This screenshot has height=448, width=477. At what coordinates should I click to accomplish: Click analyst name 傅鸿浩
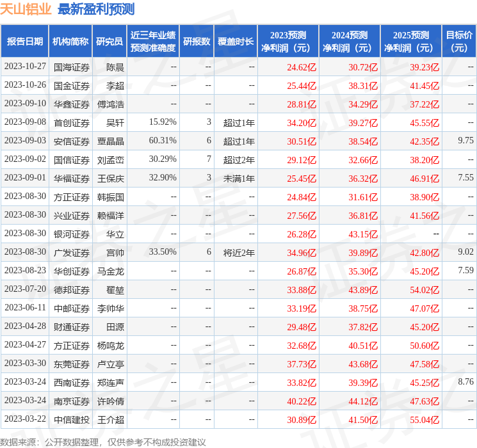pyautogui.click(x=111, y=104)
